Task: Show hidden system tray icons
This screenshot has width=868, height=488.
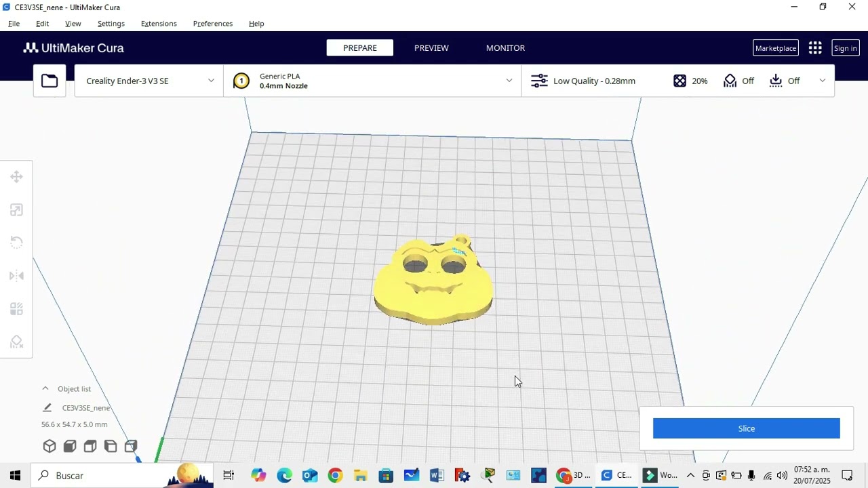Action: click(x=690, y=476)
